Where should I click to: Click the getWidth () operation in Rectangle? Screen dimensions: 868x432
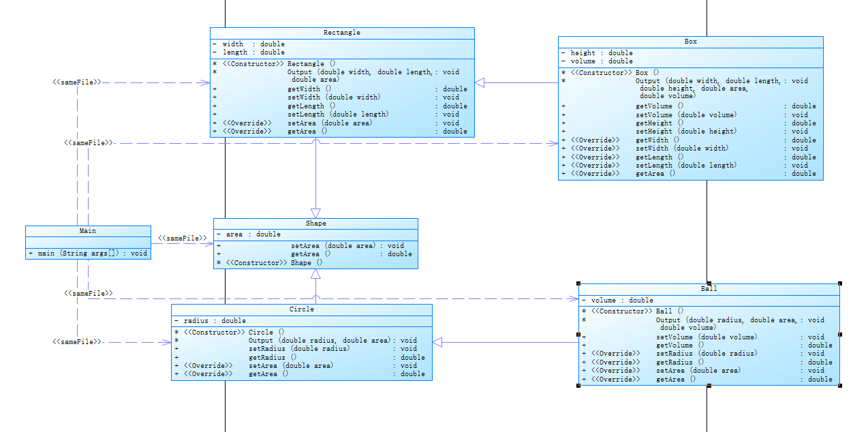339,89
